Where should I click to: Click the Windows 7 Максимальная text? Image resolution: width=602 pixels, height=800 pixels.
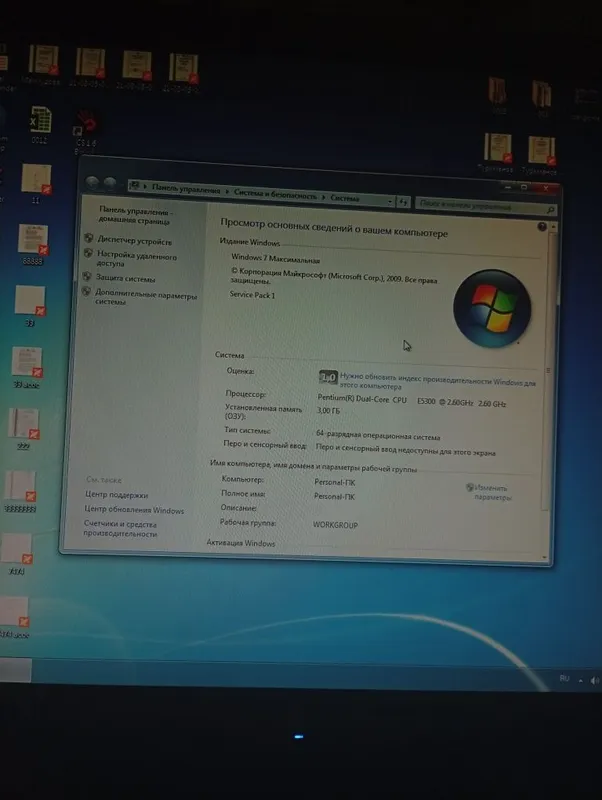point(275,259)
